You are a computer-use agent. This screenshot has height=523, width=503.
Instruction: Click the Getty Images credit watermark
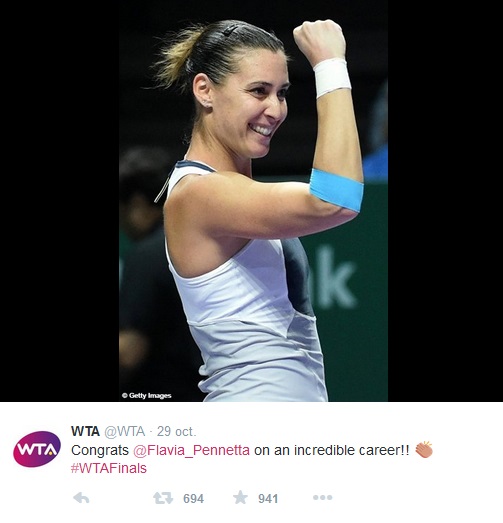tap(147, 396)
